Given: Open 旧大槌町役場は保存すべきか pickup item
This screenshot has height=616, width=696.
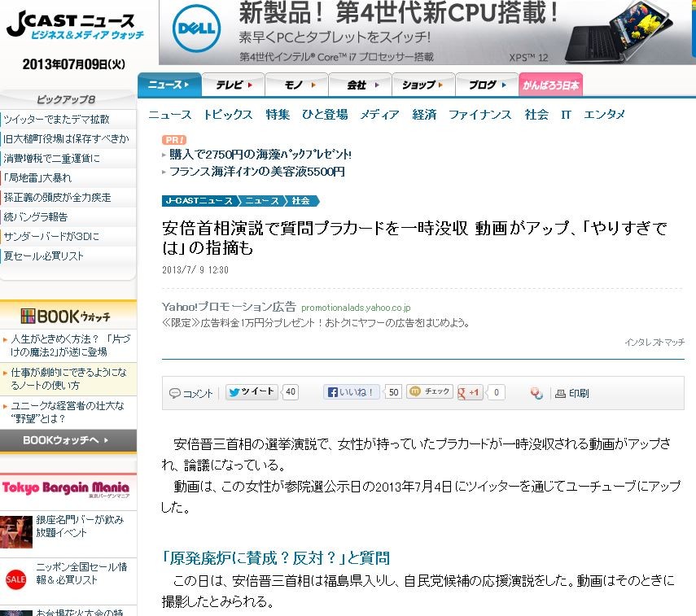Looking at the screenshot, I should 66,139.
